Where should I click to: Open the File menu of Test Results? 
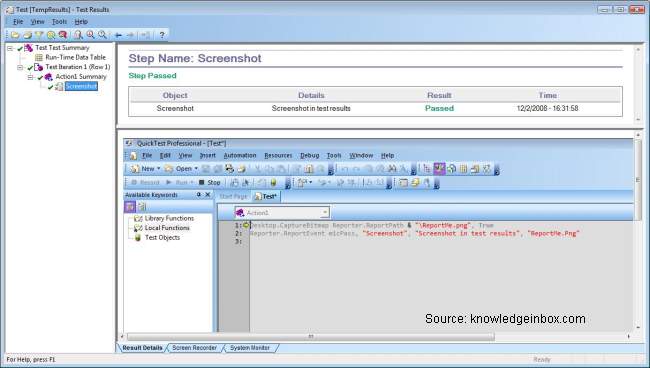pos(18,22)
